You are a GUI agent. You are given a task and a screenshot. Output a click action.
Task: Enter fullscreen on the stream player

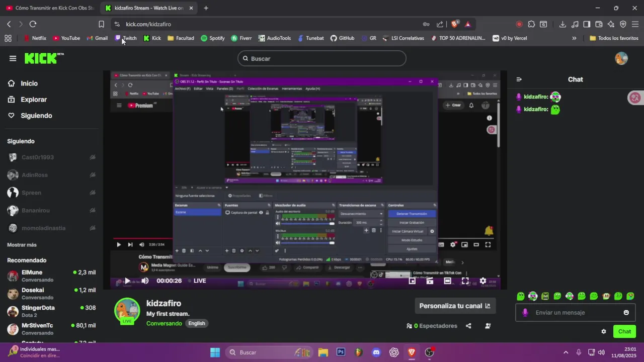tap(465, 281)
